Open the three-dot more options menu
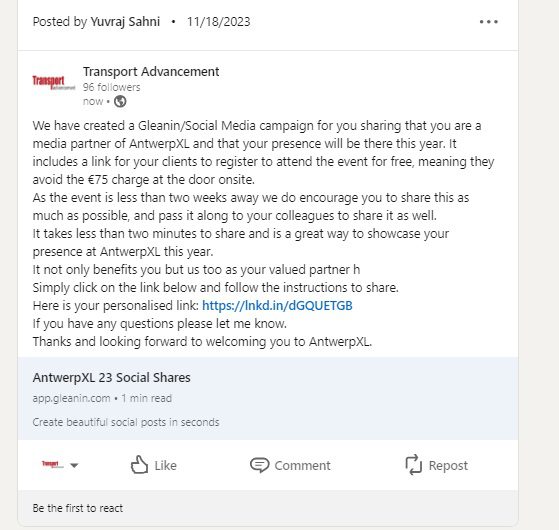 pos(488,22)
